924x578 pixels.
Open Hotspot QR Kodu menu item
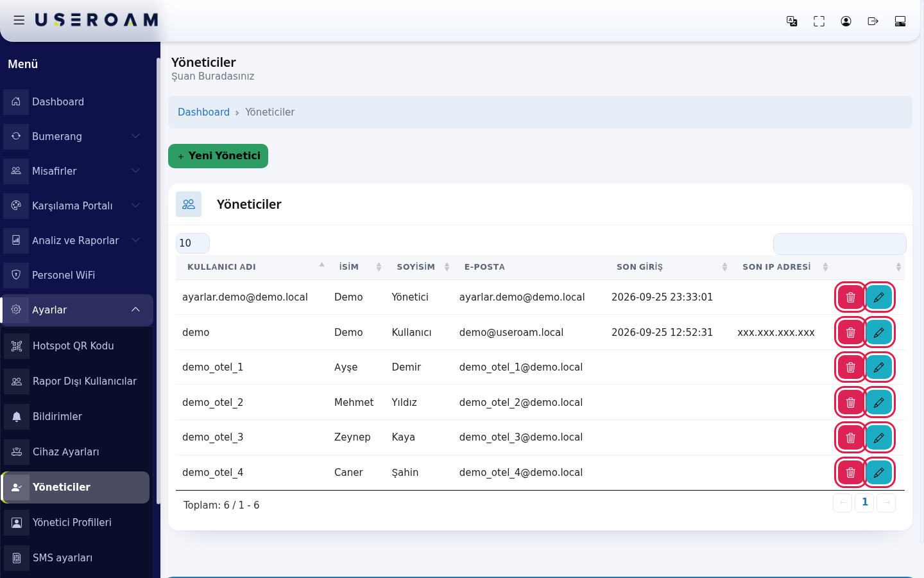[76, 346]
